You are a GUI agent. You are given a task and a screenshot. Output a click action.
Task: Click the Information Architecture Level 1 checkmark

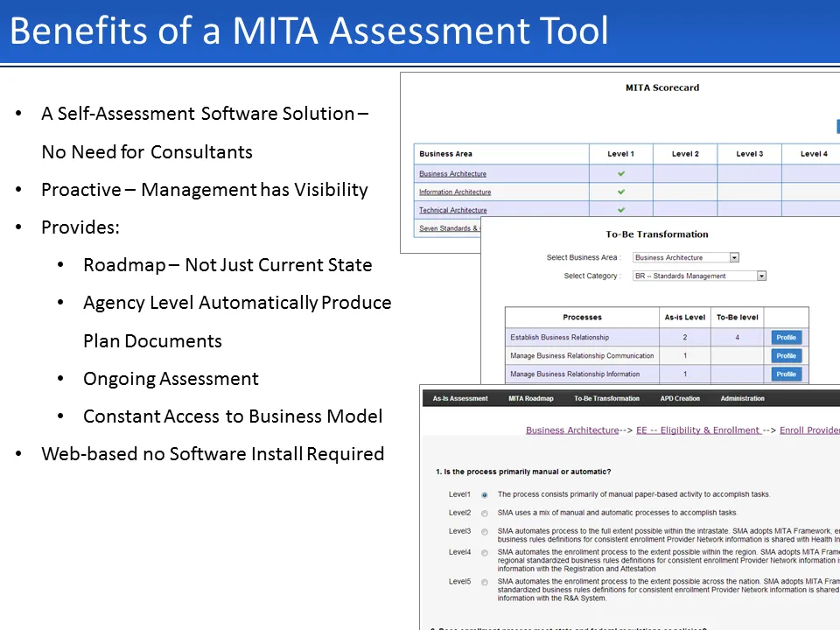pos(621,192)
